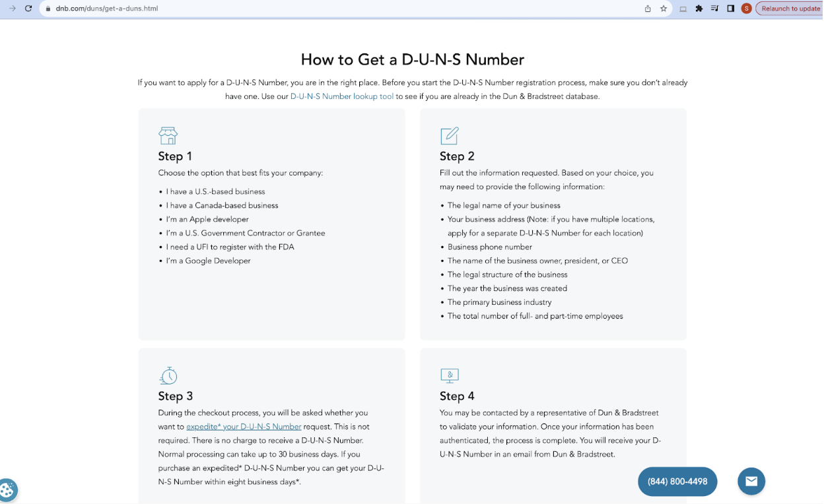Image resolution: width=824 pixels, height=504 pixels.
Task: Follow the expedite your D-U-N-S Number link
Action: click(x=244, y=427)
